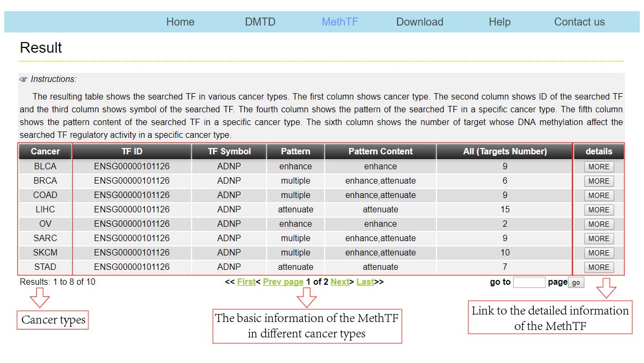Click MORE button for BRCA row

(x=599, y=181)
